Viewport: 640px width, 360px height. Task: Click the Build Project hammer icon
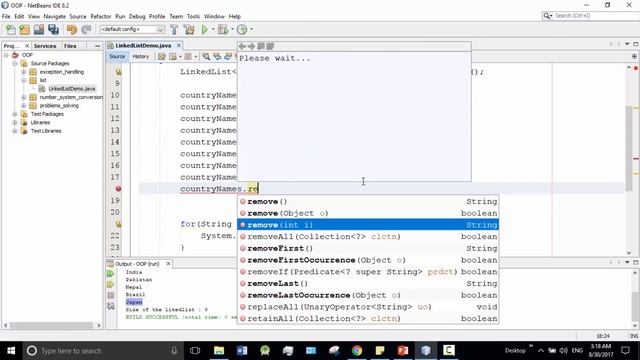coord(174,29)
